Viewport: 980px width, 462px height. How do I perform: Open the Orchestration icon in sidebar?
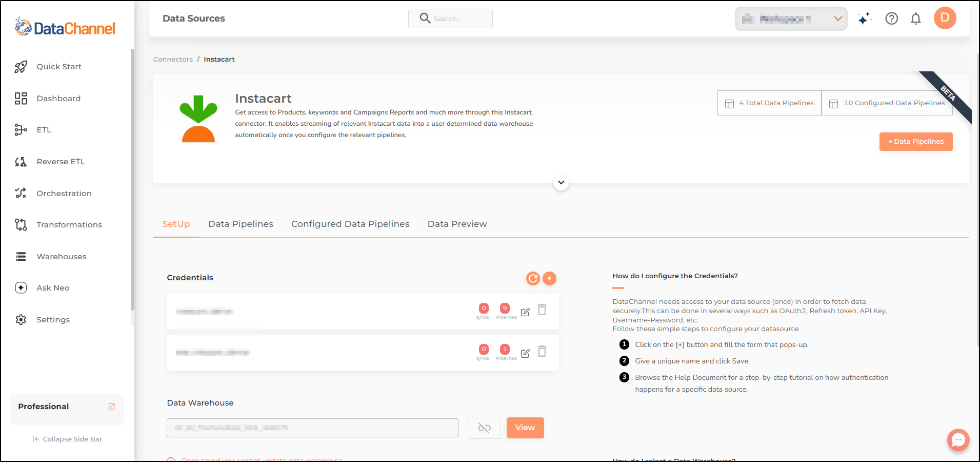21,193
